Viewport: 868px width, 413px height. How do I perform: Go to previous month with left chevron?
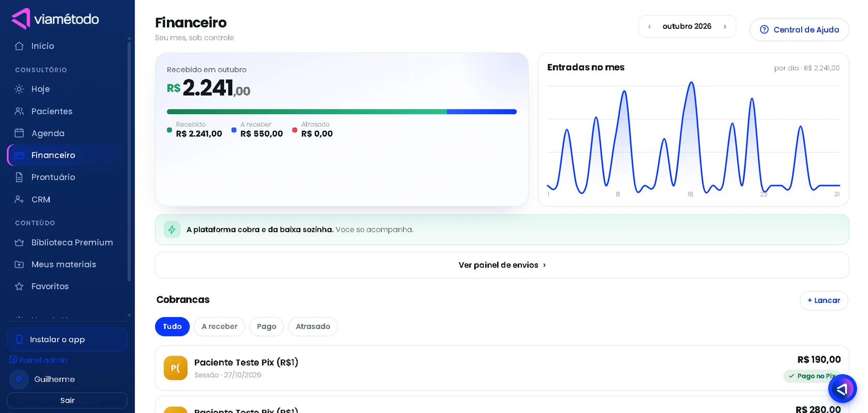click(x=649, y=26)
